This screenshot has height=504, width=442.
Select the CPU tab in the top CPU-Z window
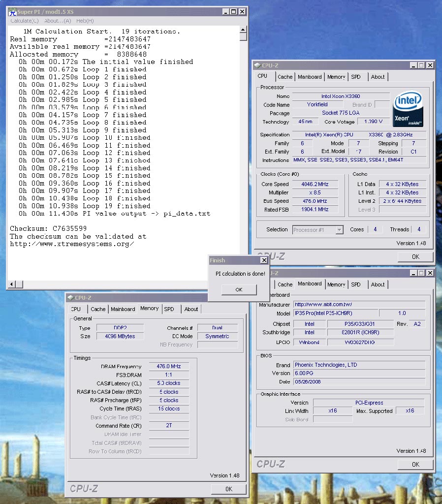pos(263,76)
